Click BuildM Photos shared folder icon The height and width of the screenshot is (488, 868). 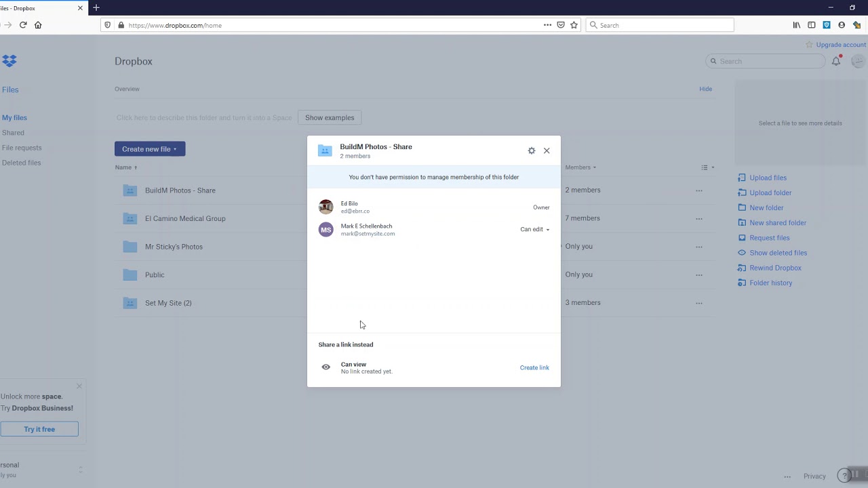point(130,190)
